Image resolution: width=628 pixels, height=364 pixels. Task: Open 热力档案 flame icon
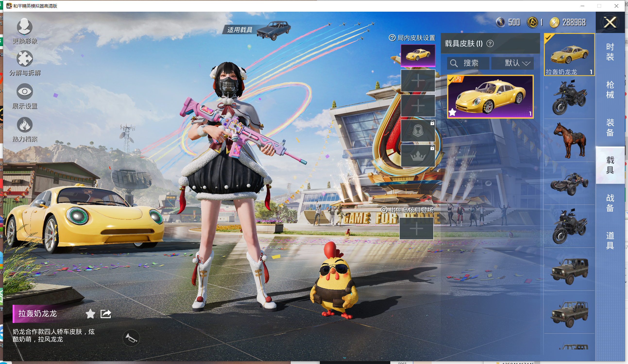point(25,125)
